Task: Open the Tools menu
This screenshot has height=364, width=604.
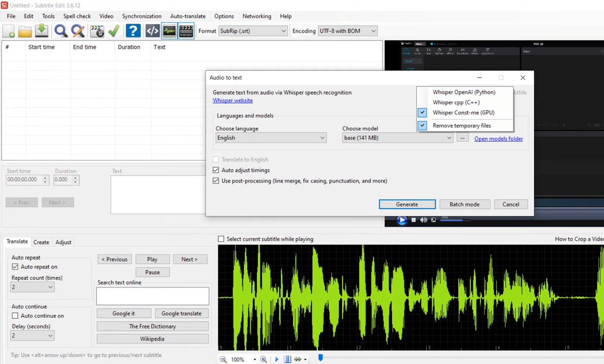Action: 48,16
